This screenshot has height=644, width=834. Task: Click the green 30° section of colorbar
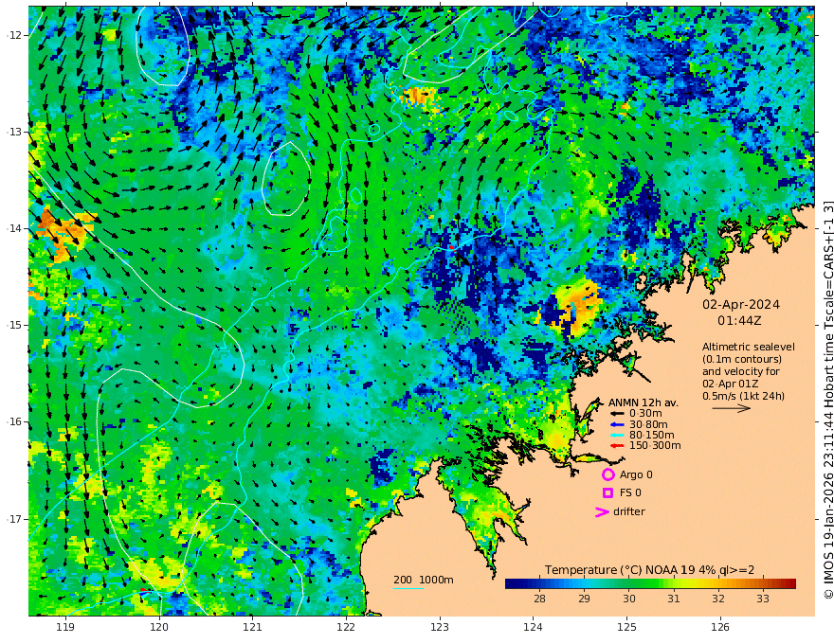(629, 583)
